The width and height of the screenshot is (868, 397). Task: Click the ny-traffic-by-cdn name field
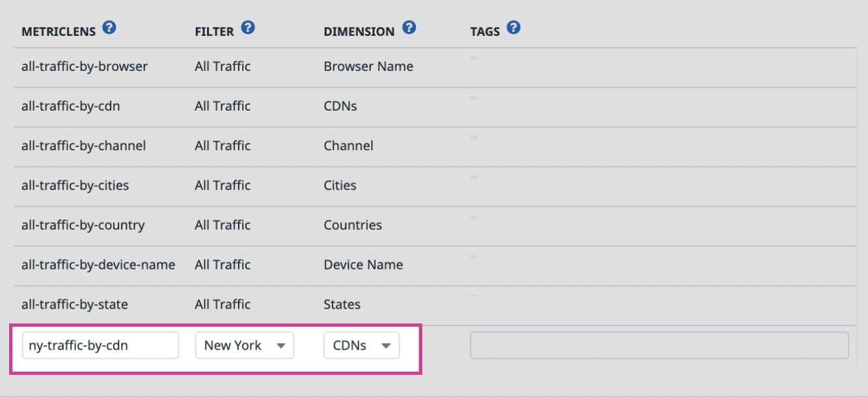(x=100, y=346)
